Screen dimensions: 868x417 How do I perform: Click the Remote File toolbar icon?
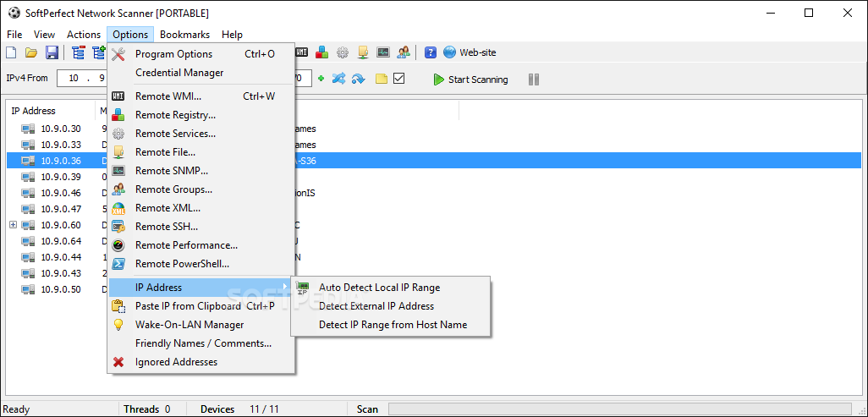coord(363,52)
